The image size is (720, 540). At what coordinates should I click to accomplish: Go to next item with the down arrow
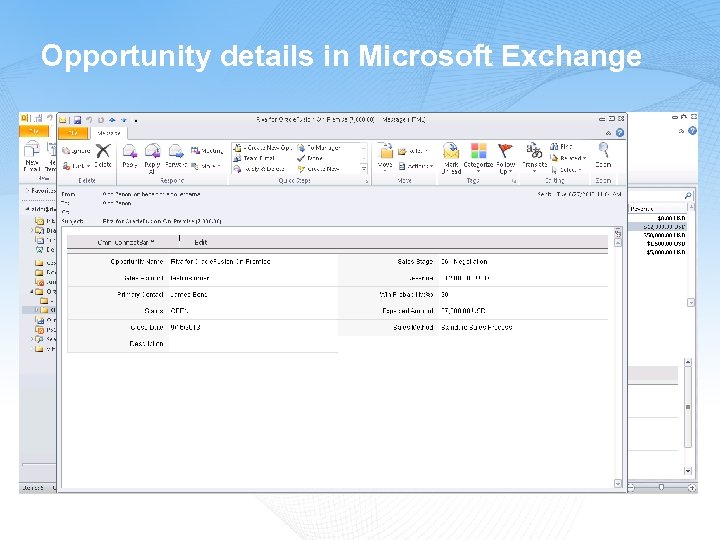124,120
